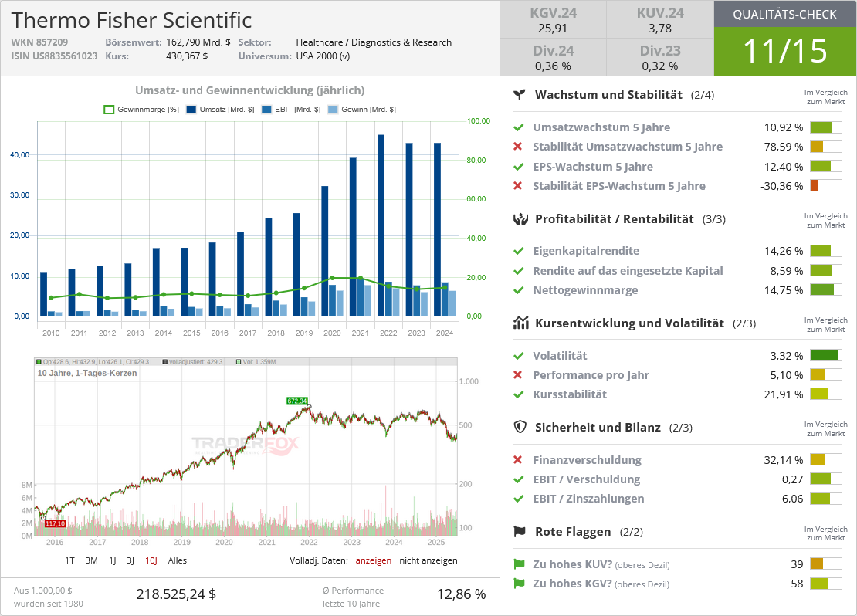Click green checkmark next to Eigenkapitalrendite
Screen dimensions: 857x616
tap(519, 251)
